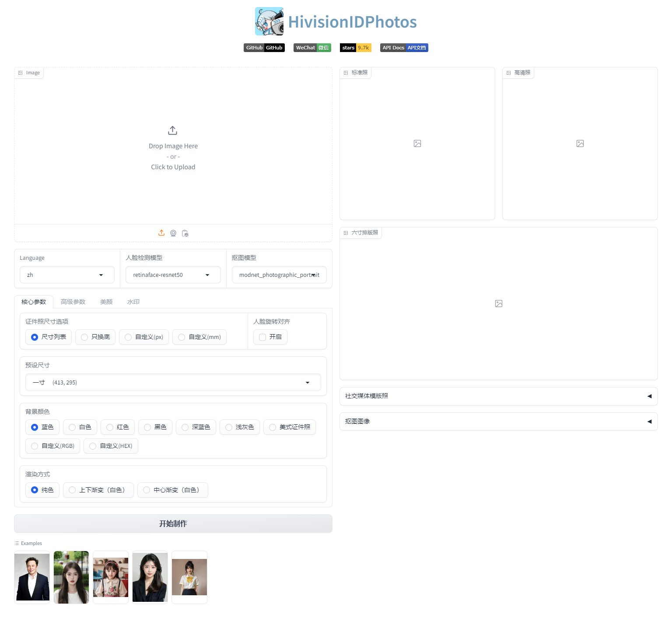Select 白色 background color
Image resolution: width=672 pixels, height=639 pixels.
tap(80, 427)
